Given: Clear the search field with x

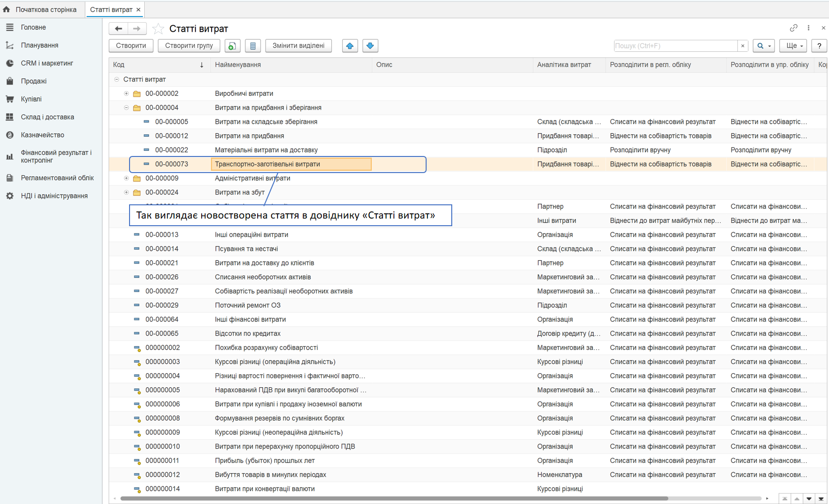Looking at the screenshot, I should click(x=743, y=46).
